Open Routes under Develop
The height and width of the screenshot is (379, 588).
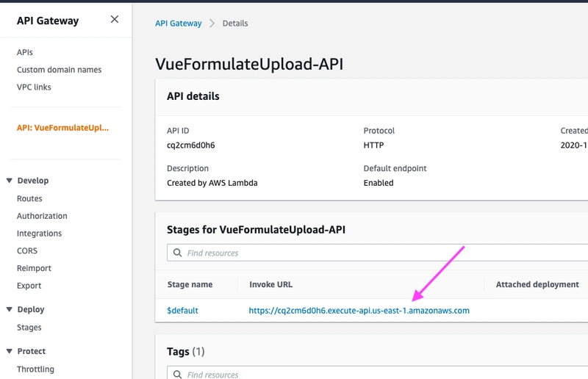point(29,198)
